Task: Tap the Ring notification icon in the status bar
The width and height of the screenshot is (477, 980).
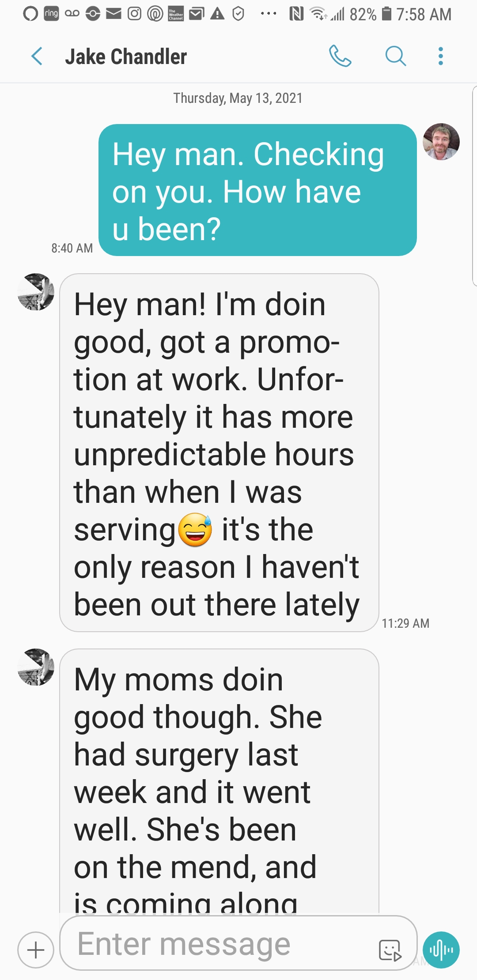Action: (x=51, y=14)
